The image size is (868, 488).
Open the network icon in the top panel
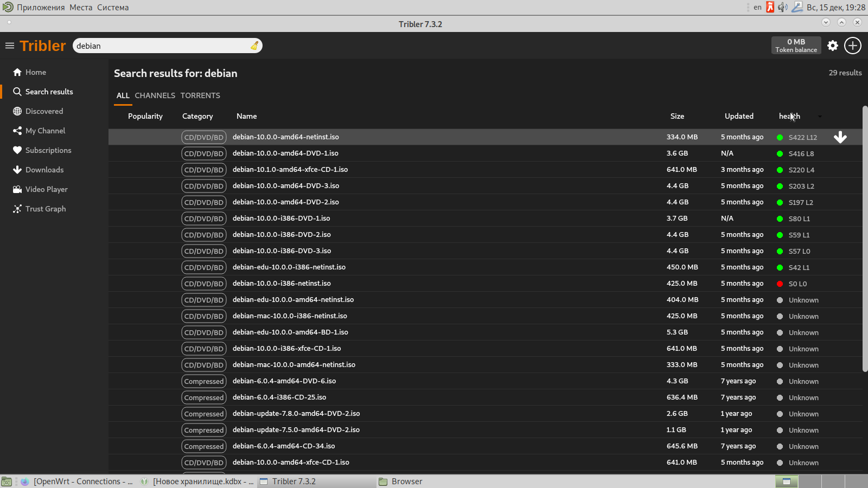coord(797,7)
